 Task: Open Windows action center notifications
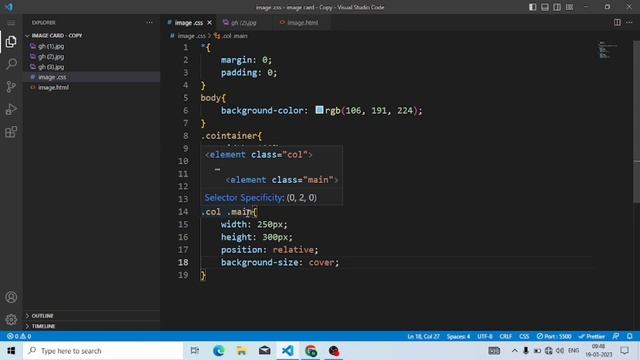coord(624,351)
